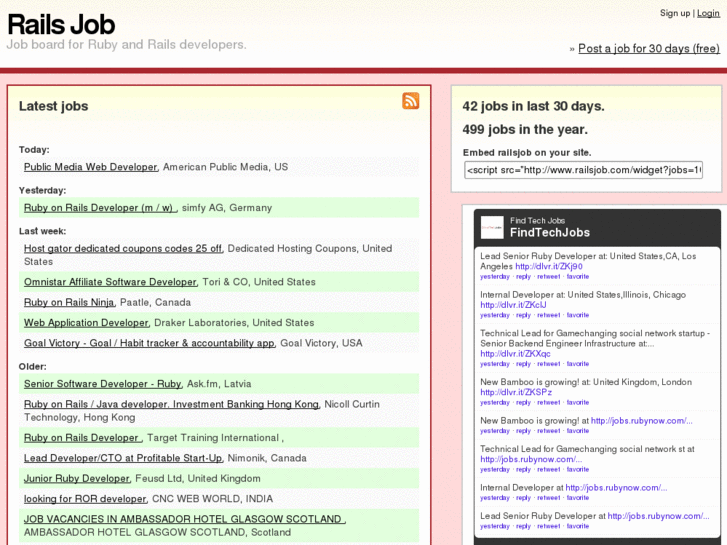Click the 'Latest jobs' heading

[53, 106]
